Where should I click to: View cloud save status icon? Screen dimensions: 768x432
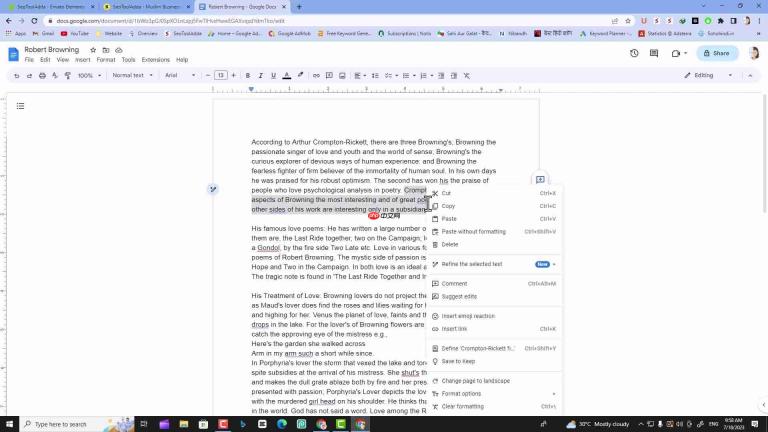click(119, 50)
